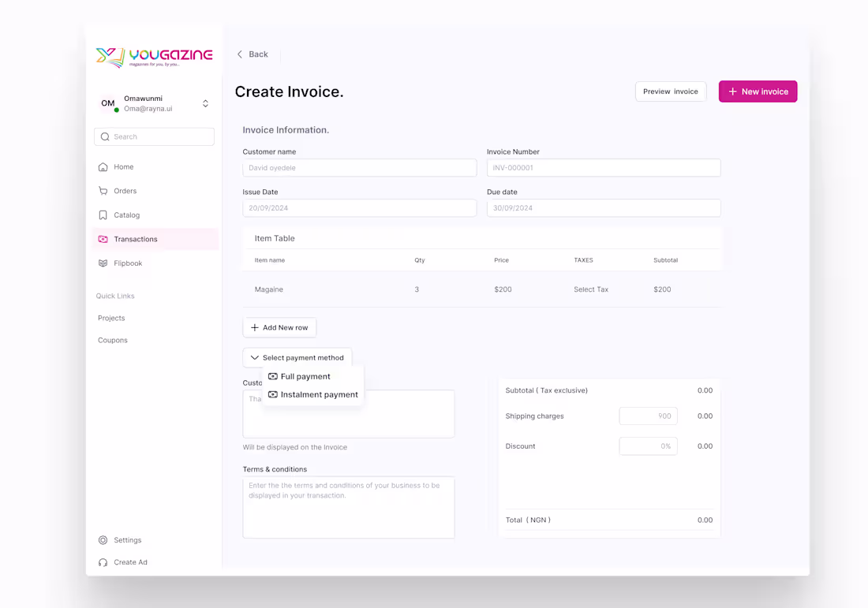
Task: Open Flipbook using its book icon
Action: coord(103,263)
